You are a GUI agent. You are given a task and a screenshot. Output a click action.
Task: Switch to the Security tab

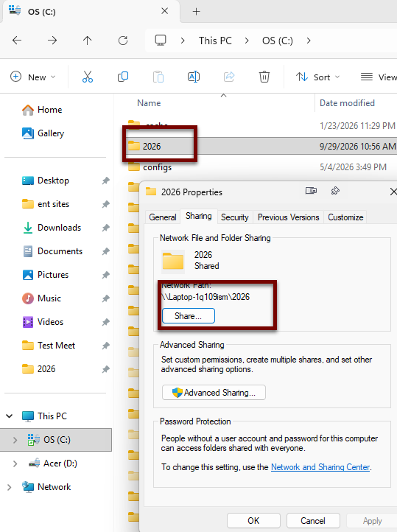[x=235, y=217]
